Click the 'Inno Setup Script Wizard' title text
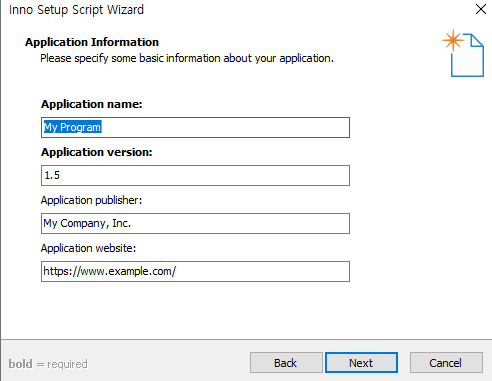 76,10
